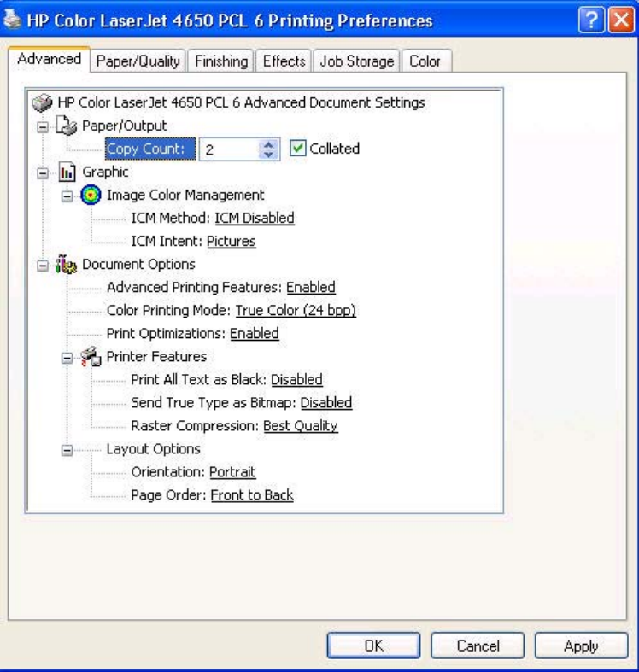Image resolution: width=639 pixels, height=672 pixels.
Task: Click the Printer Features icon
Action: (x=91, y=357)
